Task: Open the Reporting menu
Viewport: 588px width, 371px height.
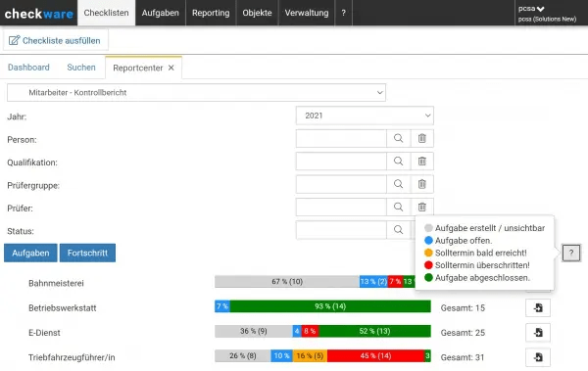Action: (211, 13)
